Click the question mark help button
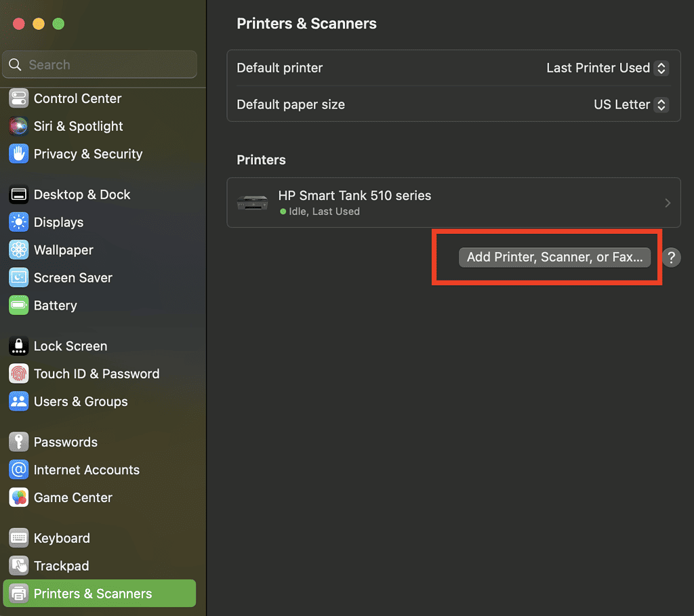This screenshot has height=616, width=694. (671, 258)
